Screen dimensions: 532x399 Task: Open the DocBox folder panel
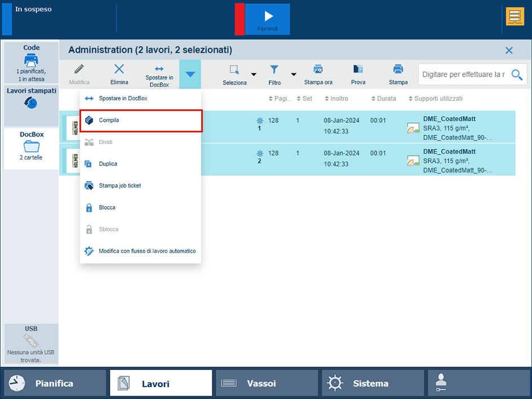tap(31, 148)
